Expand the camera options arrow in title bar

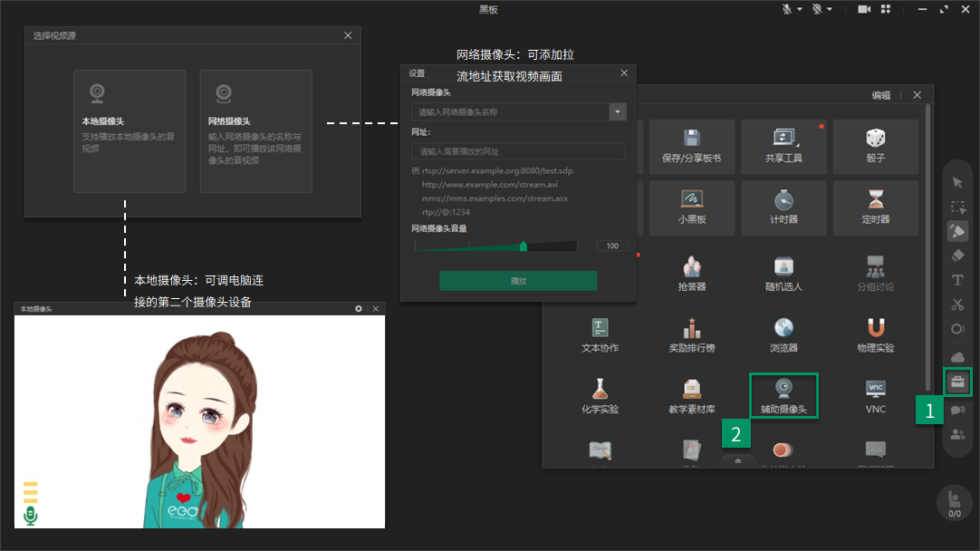(x=830, y=9)
